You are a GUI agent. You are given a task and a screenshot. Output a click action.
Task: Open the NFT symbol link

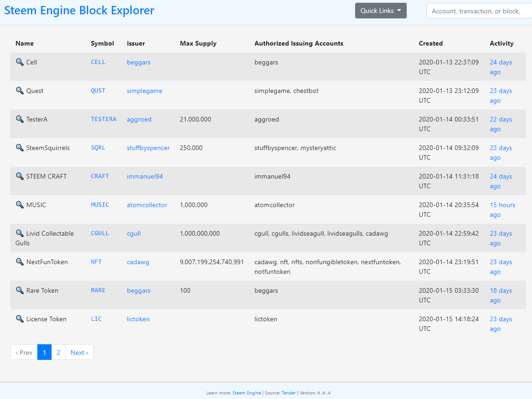click(x=96, y=261)
